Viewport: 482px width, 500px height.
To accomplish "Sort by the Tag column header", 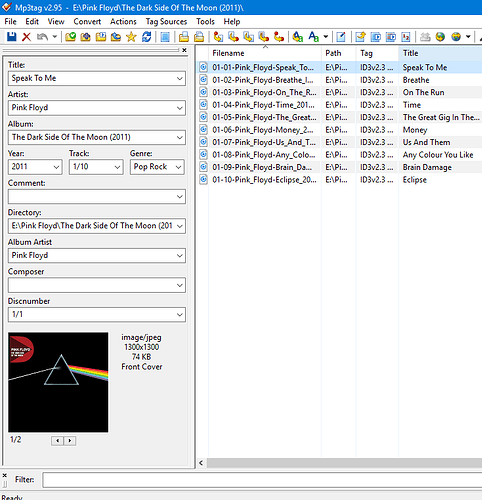I will (x=377, y=53).
